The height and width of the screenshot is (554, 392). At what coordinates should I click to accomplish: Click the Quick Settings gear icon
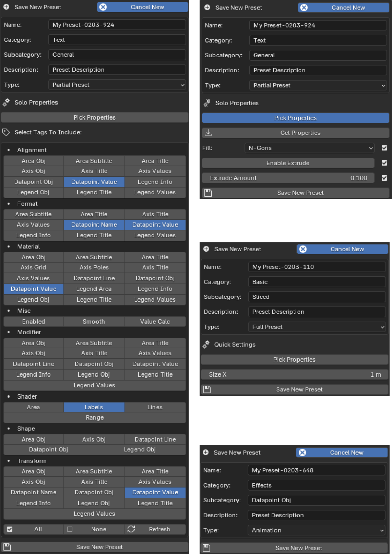point(206,345)
